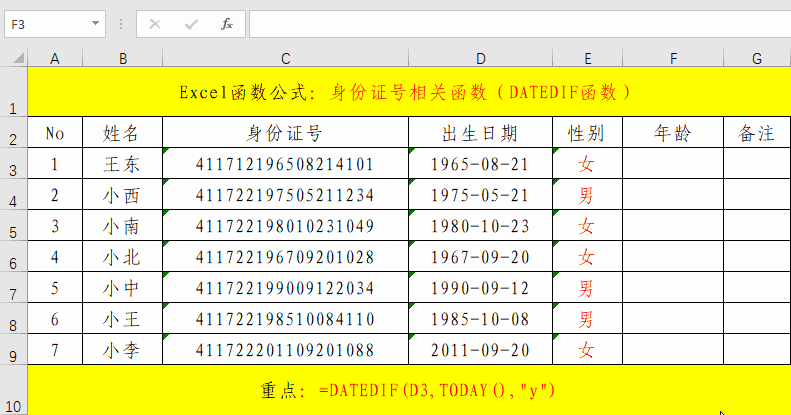
Task: Select row 2 header
Action: coord(14,132)
